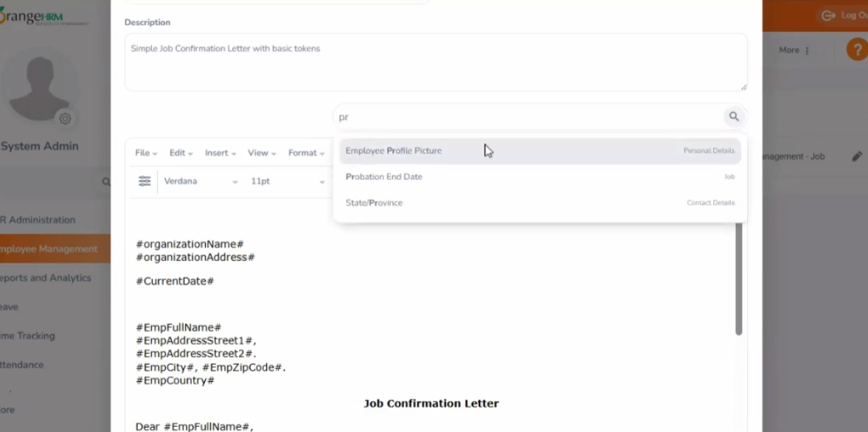Click the magnifier icon in token search

pos(734,116)
